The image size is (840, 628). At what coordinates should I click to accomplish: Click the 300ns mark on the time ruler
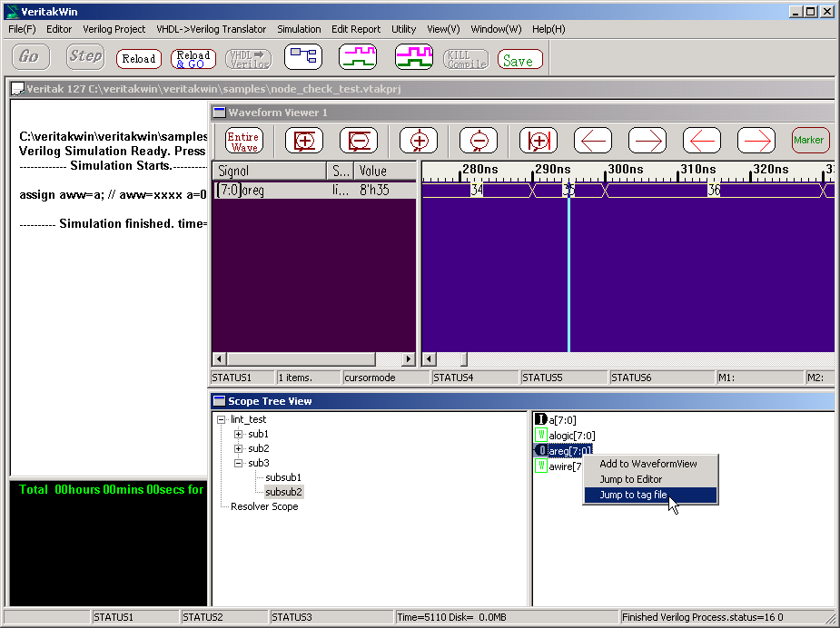pyautogui.click(x=625, y=170)
